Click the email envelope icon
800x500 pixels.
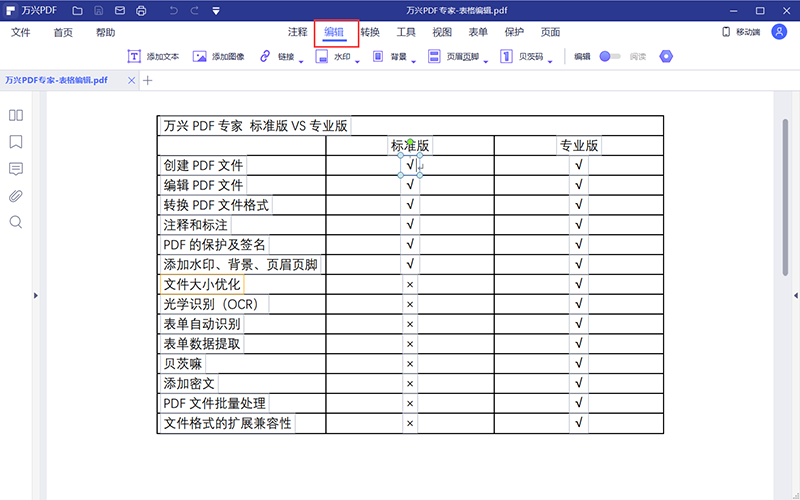(x=119, y=11)
